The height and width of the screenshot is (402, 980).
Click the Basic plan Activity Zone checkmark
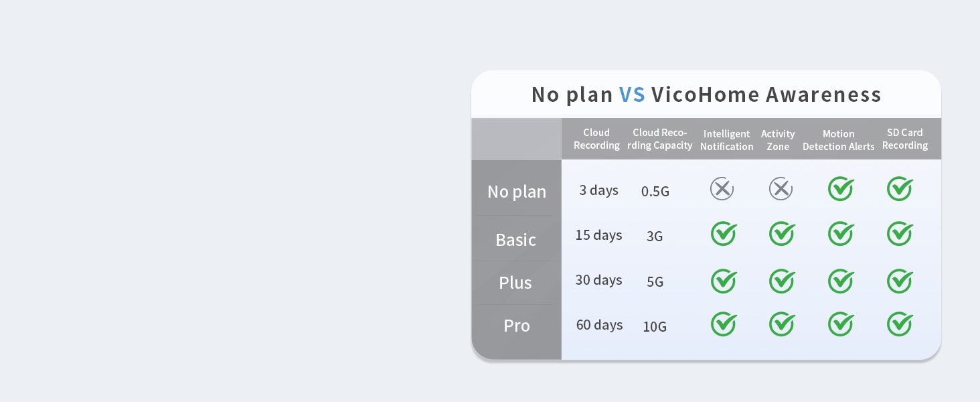(782, 234)
